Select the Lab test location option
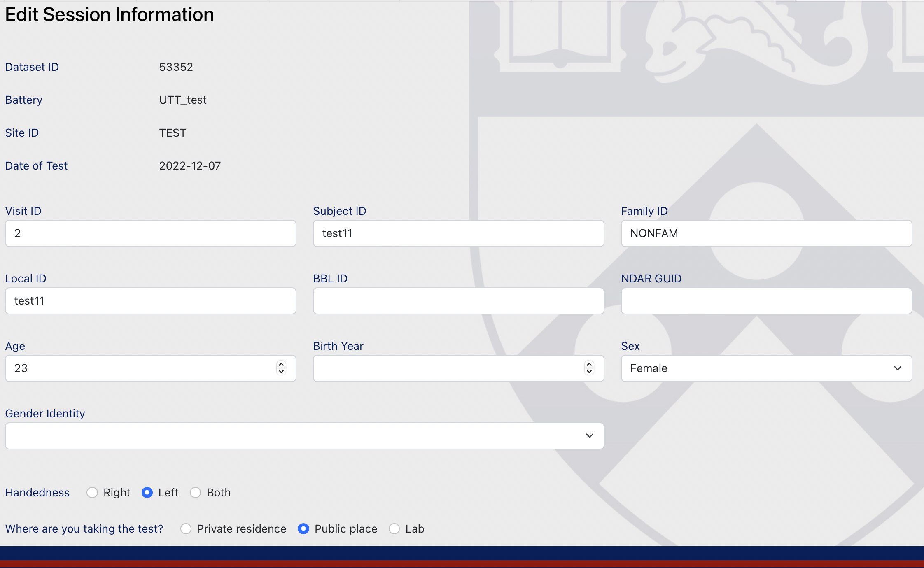 (394, 528)
